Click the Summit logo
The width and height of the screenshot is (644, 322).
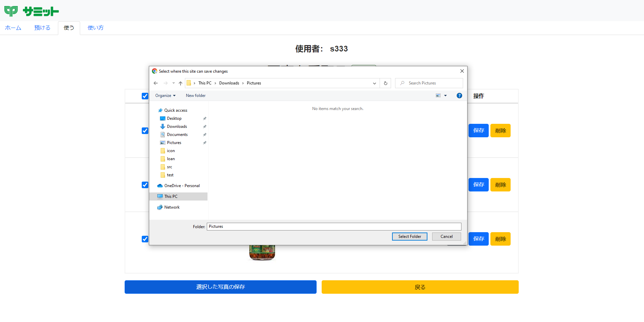32,11
